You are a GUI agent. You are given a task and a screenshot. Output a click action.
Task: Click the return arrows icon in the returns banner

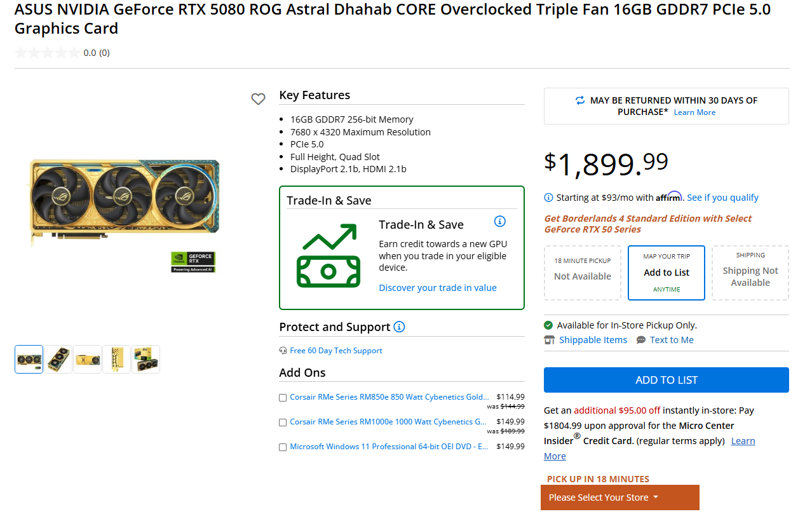point(579,100)
